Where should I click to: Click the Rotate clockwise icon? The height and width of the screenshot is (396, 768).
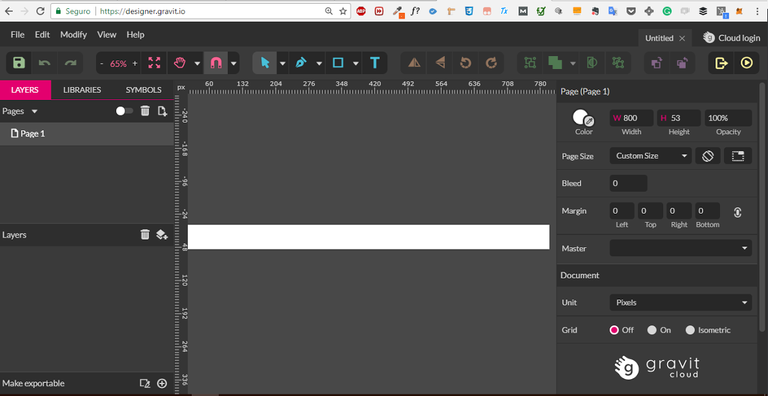coord(491,63)
